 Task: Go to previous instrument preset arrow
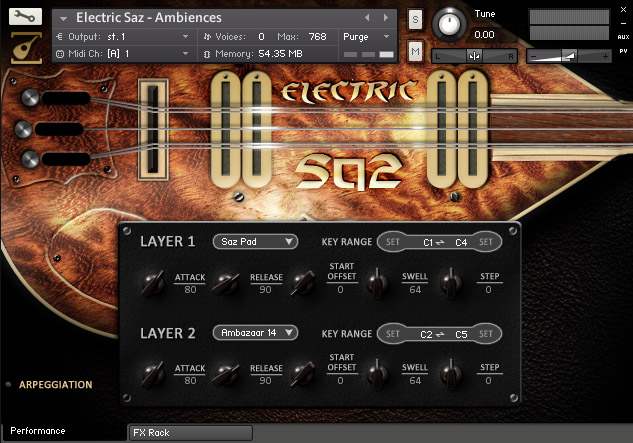[x=367, y=18]
